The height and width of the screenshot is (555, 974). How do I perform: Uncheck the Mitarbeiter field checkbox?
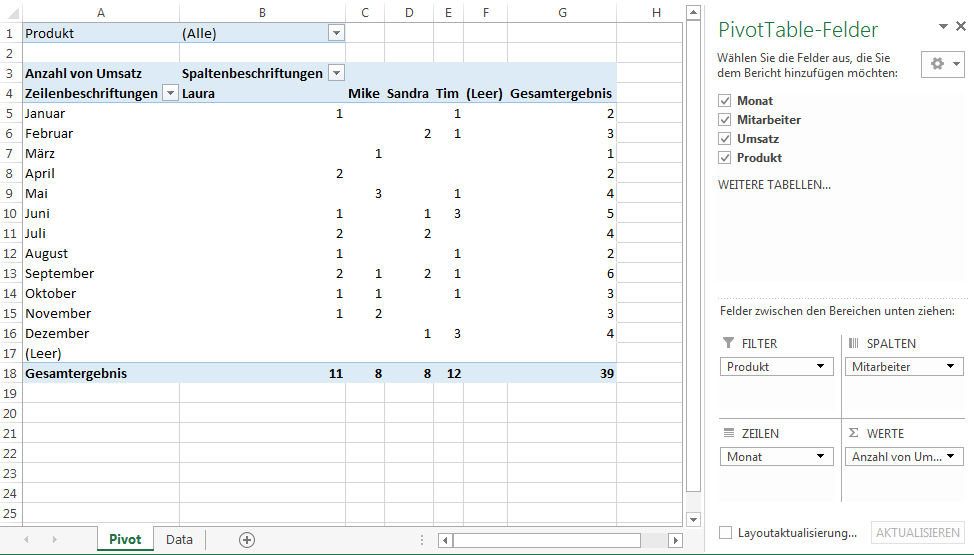pyautogui.click(x=724, y=119)
